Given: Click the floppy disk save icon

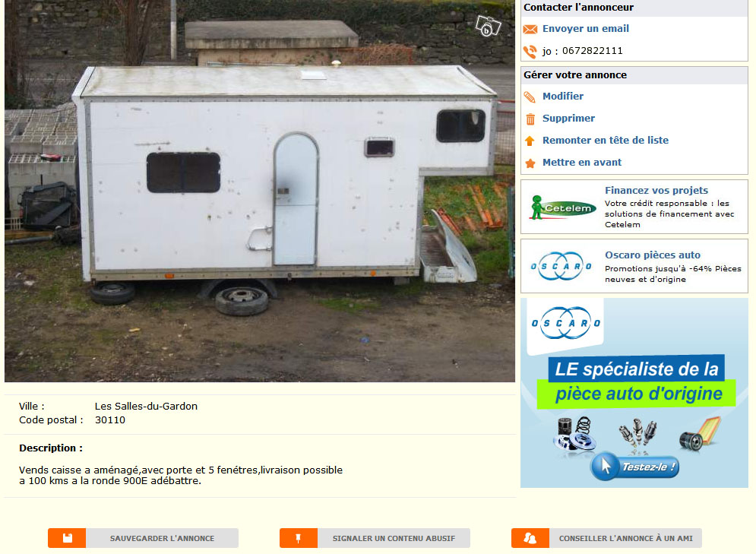Looking at the screenshot, I should 67,538.
